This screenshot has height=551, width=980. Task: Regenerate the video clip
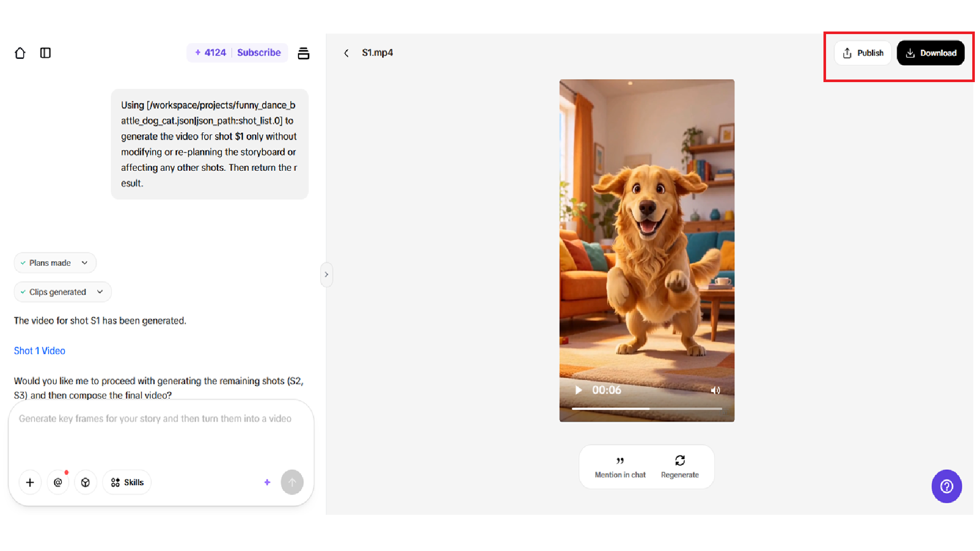[x=680, y=467]
